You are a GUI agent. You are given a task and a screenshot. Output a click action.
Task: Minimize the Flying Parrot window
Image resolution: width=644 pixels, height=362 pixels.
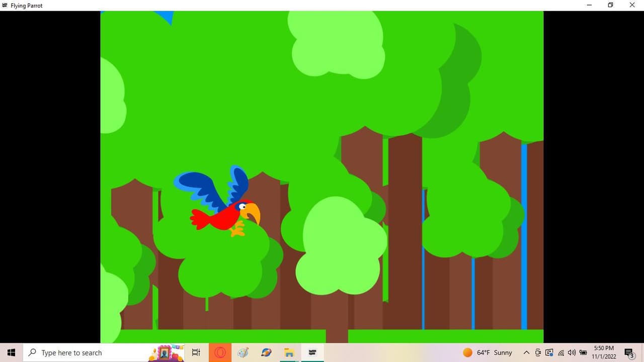click(x=589, y=5)
